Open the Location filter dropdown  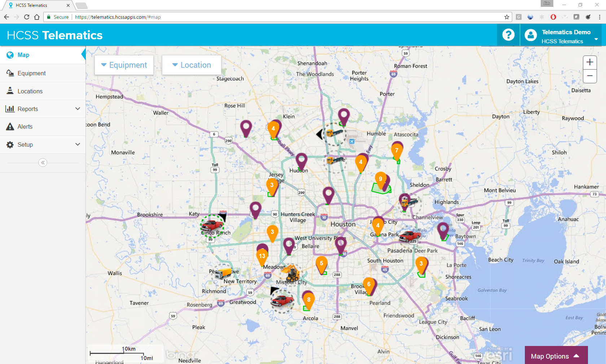(192, 65)
